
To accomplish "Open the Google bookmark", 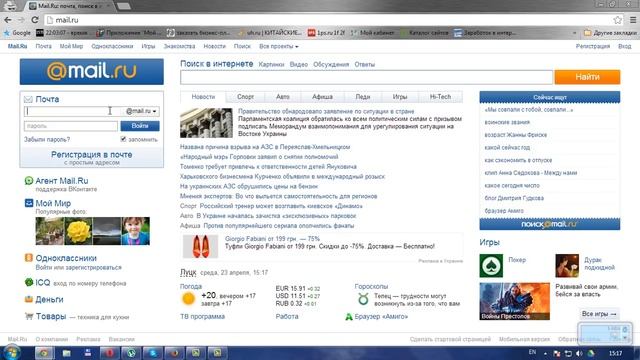I will point(17,33).
